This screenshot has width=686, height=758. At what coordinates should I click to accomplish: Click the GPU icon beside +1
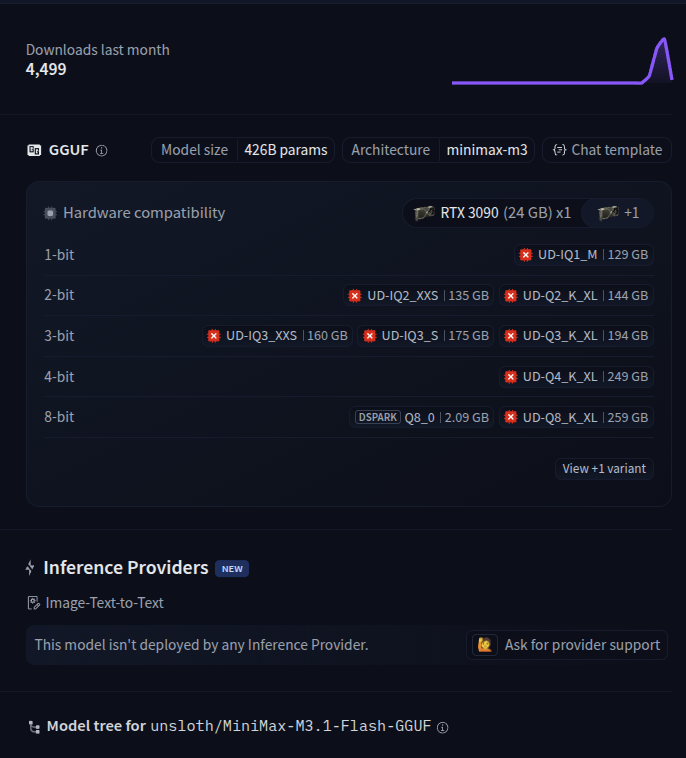[x=608, y=213]
